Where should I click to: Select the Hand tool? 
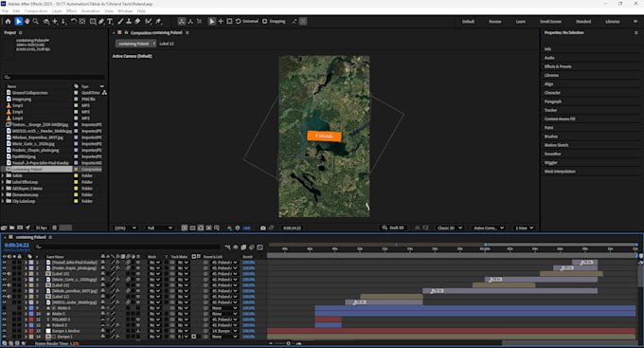click(27, 22)
